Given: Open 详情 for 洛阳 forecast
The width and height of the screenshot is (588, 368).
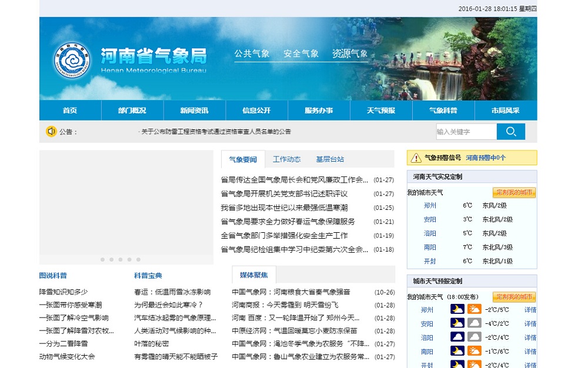Looking at the screenshot, I should 530,337.
